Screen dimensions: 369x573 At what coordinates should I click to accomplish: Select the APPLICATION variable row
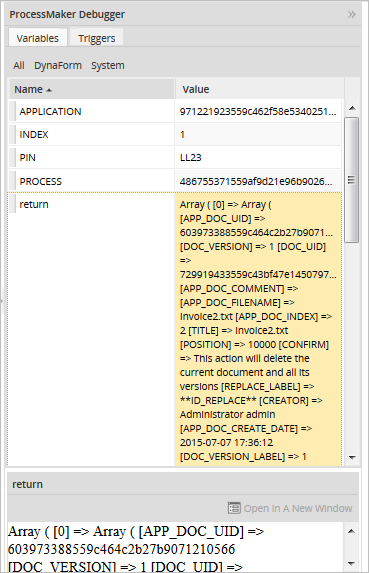[x=175, y=111]
